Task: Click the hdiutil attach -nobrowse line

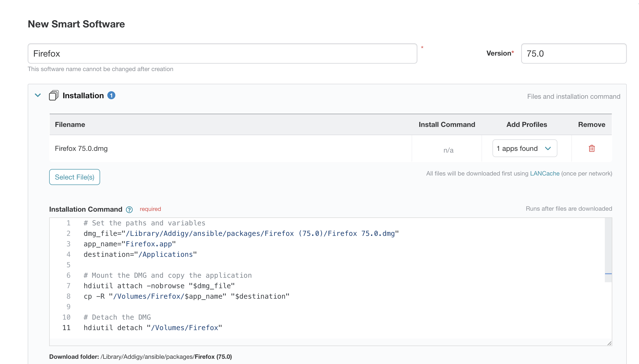Action: click(x=159, y=286)
